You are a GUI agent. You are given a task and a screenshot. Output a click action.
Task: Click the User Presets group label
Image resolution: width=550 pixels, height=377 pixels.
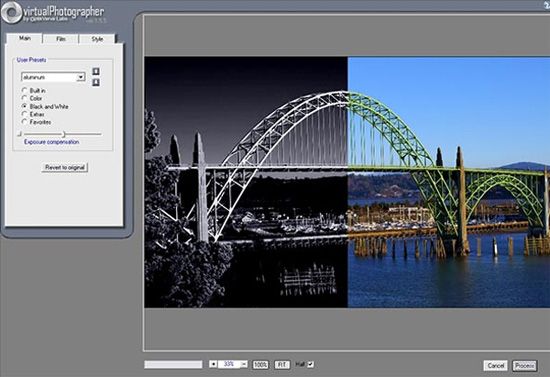(x=31, y=60)
